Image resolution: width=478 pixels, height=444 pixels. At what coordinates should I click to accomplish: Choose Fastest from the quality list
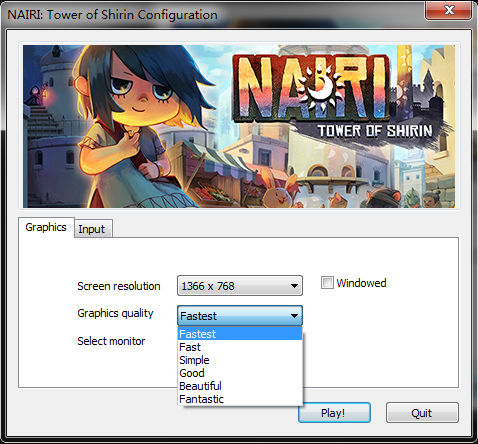(240, 334)
